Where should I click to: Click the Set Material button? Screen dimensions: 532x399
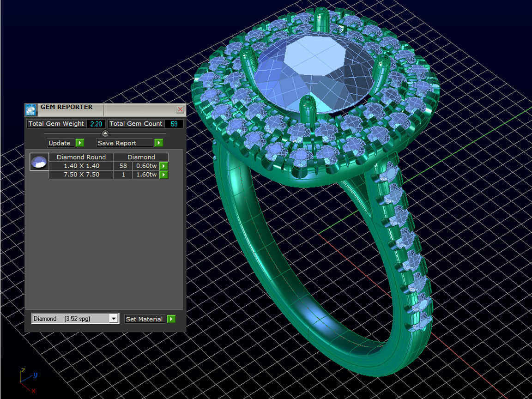coord(145,319)
